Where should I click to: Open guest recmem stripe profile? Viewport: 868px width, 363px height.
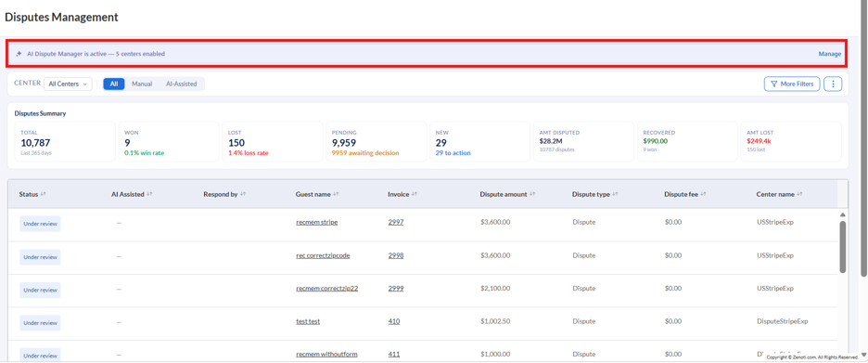(x=316, y=222)
